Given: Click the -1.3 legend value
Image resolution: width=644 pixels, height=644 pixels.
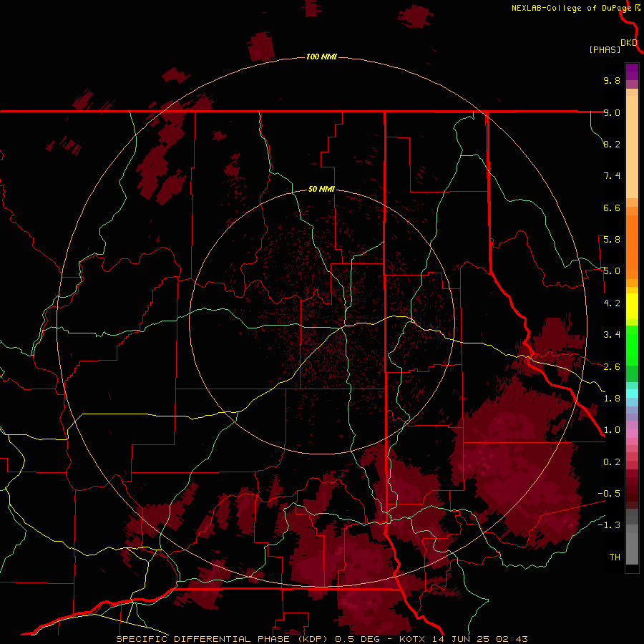Looking at the screenshot, I should pos(609,525).
